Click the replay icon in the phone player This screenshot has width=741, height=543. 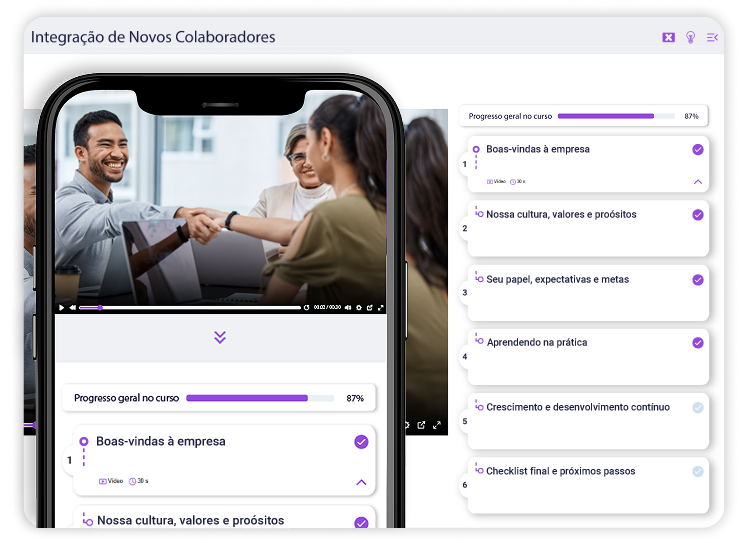point(306,308)
